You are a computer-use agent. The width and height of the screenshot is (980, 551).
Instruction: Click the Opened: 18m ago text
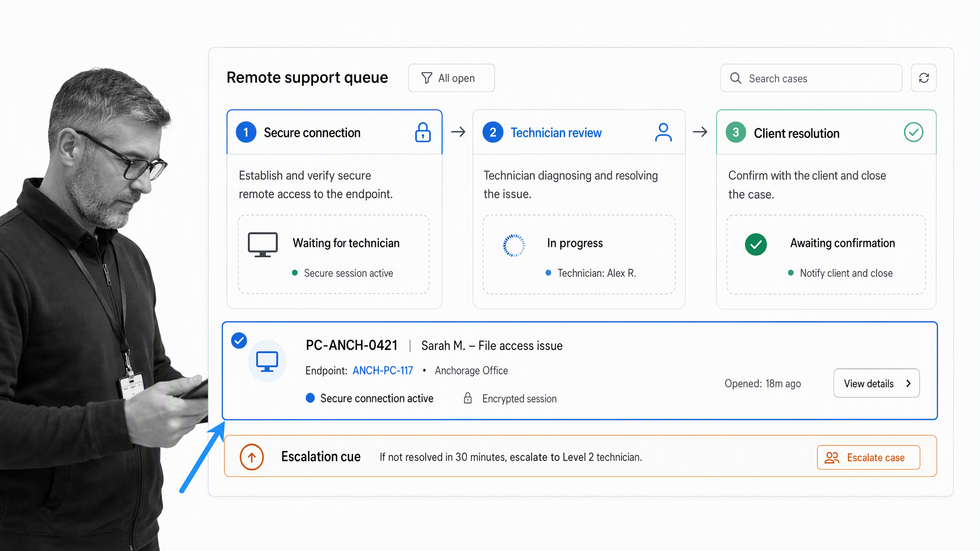[x=763, y=384]
